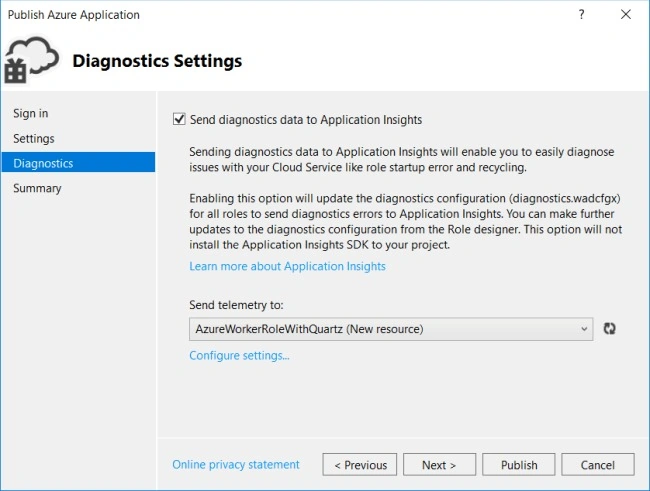This screenshot has width=650, height=491.
Task: Click the Publish button
Action: tap(519, 464)
